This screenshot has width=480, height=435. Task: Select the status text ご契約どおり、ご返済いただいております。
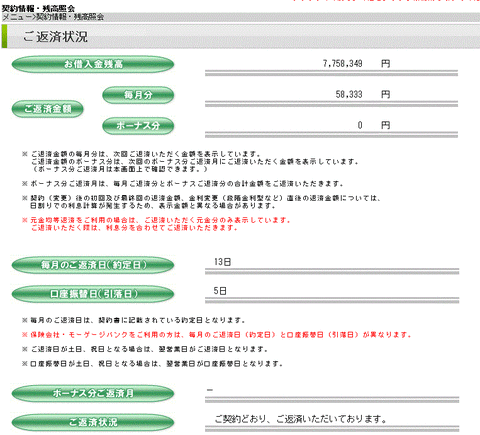point(300,419)
